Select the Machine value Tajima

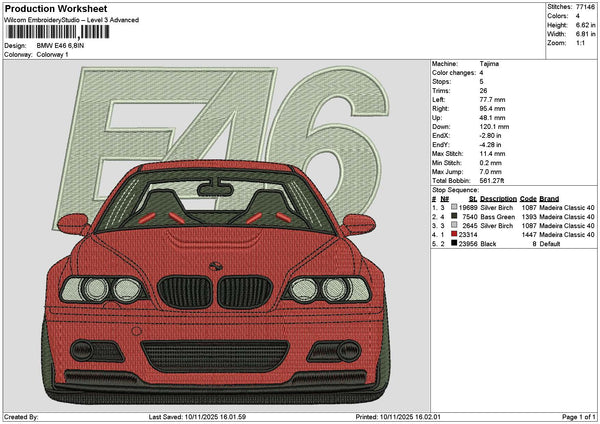point(490,63)
